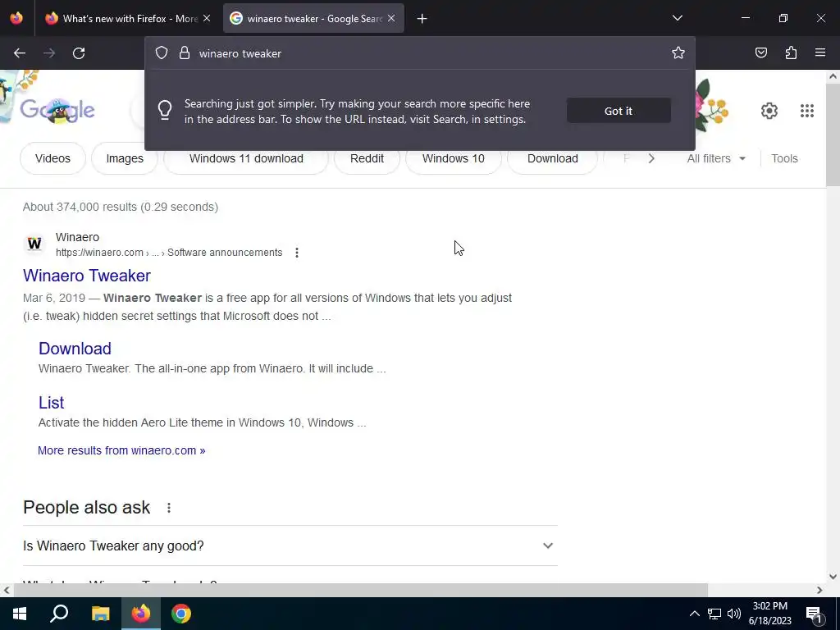This screenshot has width=840, height=630.
Task: Click the scroll down arrow of page
Action: point(833,577)
